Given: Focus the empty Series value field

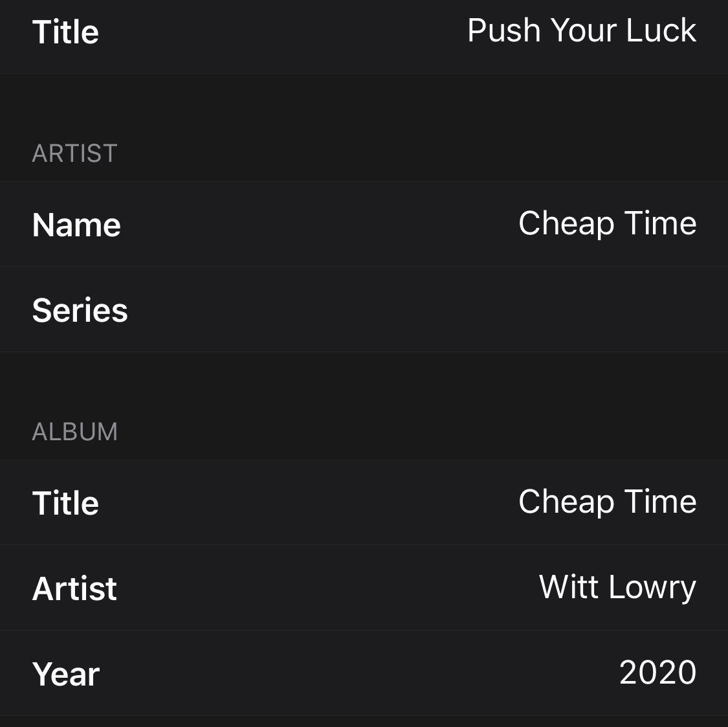Looking at the screenshot, I should point(418,309).
